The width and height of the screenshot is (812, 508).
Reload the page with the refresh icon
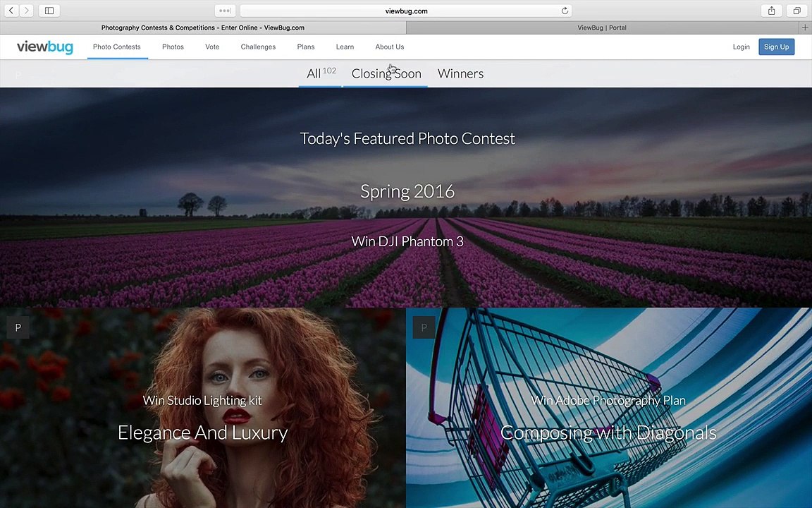click(x=565, y=11)
